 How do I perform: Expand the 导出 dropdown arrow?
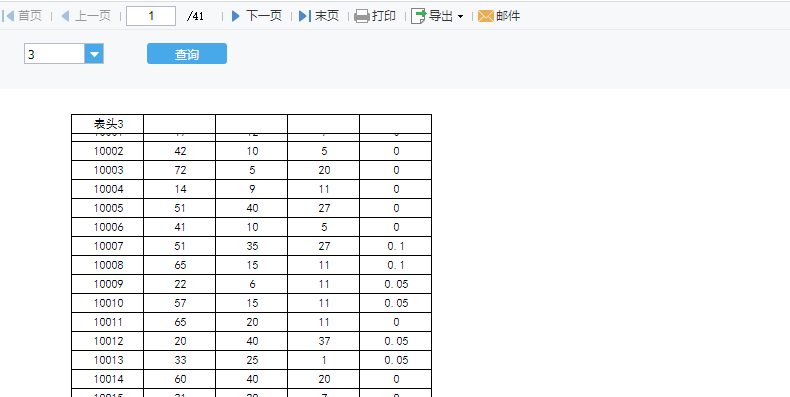pyautogui.click(x=460, y=17)
